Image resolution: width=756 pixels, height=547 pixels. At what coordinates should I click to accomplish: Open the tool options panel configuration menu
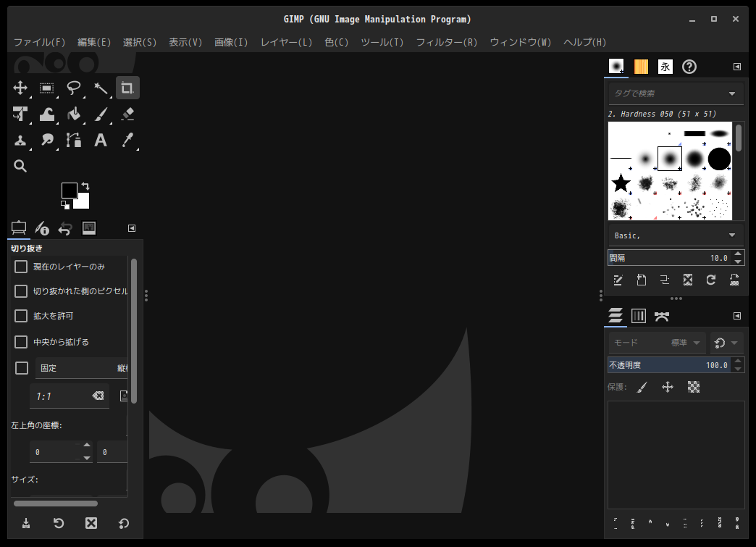pyautogui.click(x=132, y=228)
